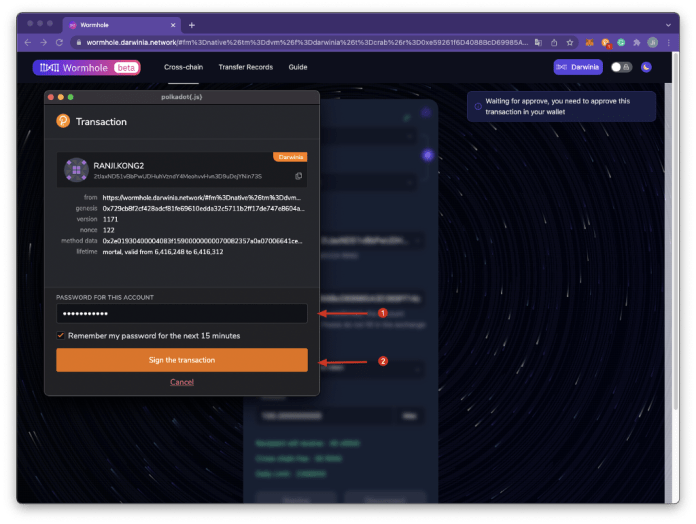
Task: Click Sign the transaction button
Action: 182,360
